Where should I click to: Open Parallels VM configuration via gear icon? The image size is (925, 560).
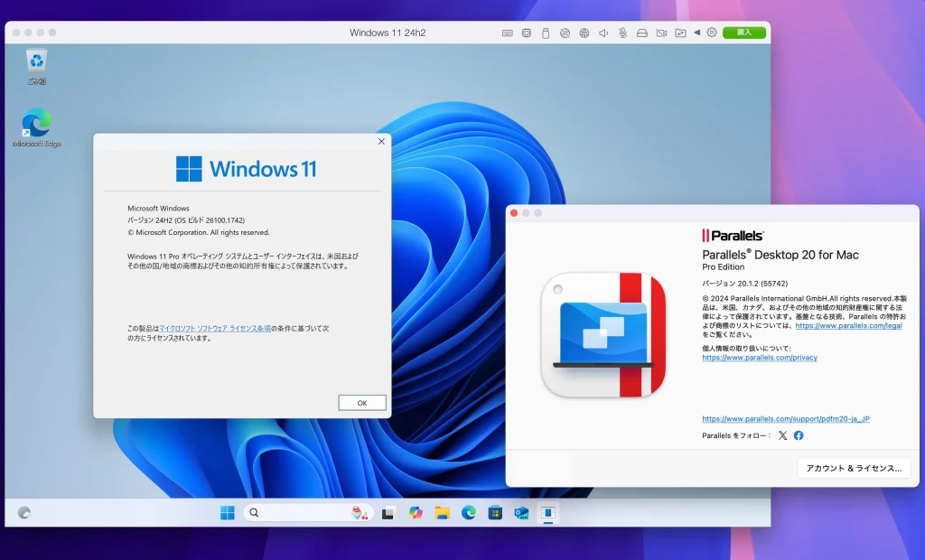(711, 32)
